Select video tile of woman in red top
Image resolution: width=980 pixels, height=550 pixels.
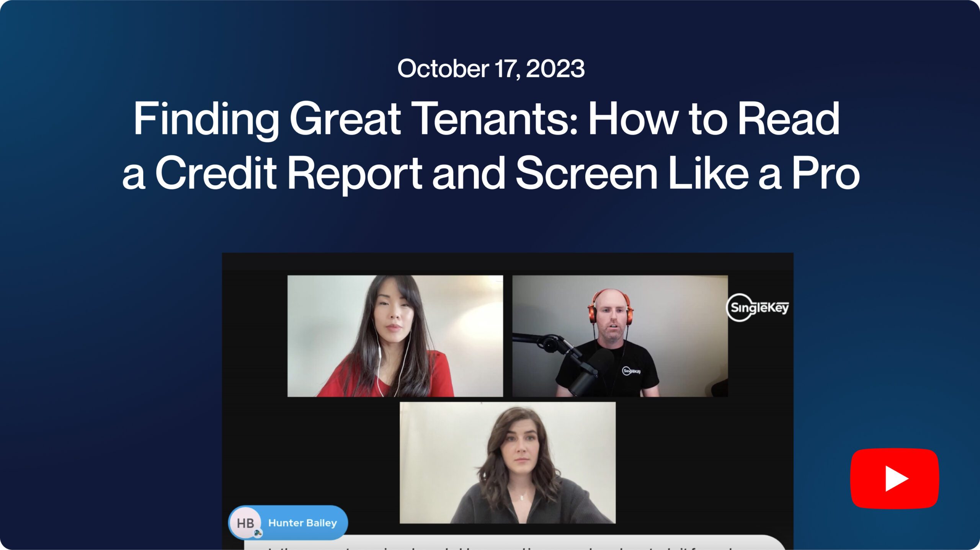tap(395, 336)
